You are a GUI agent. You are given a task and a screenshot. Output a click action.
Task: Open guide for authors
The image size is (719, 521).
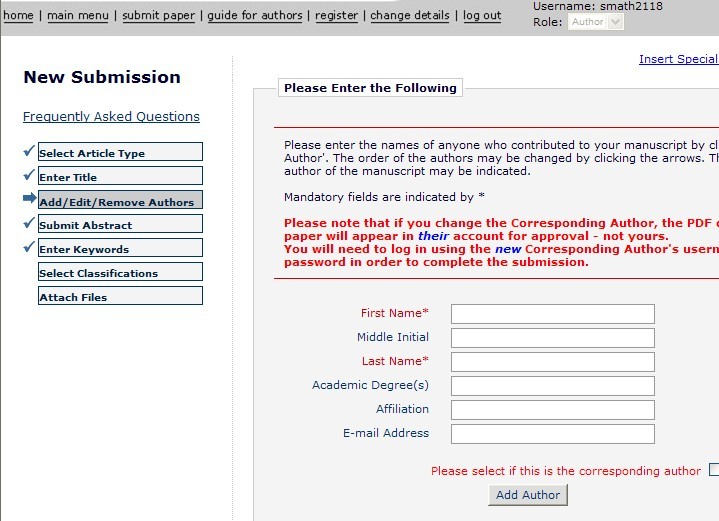coord(255,16)
